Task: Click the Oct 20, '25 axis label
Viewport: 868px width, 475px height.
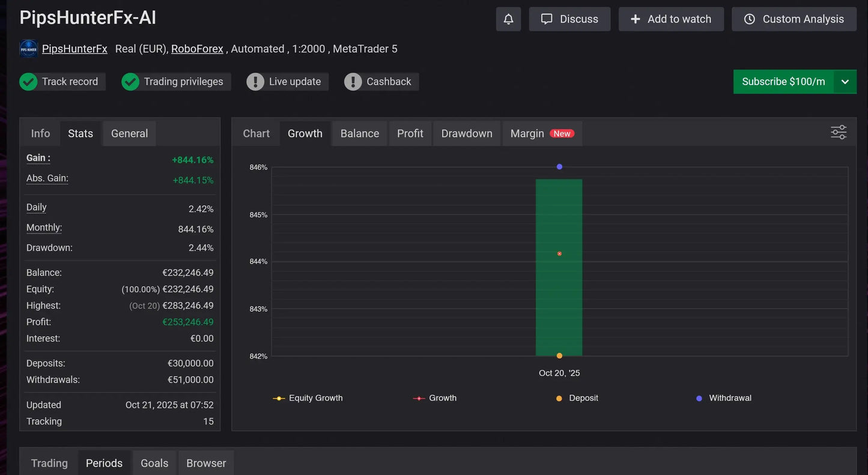Action: point(559,373)
